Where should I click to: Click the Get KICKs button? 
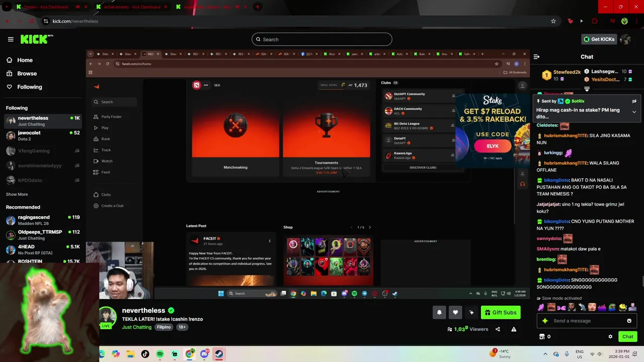click(x=599, y=39)
